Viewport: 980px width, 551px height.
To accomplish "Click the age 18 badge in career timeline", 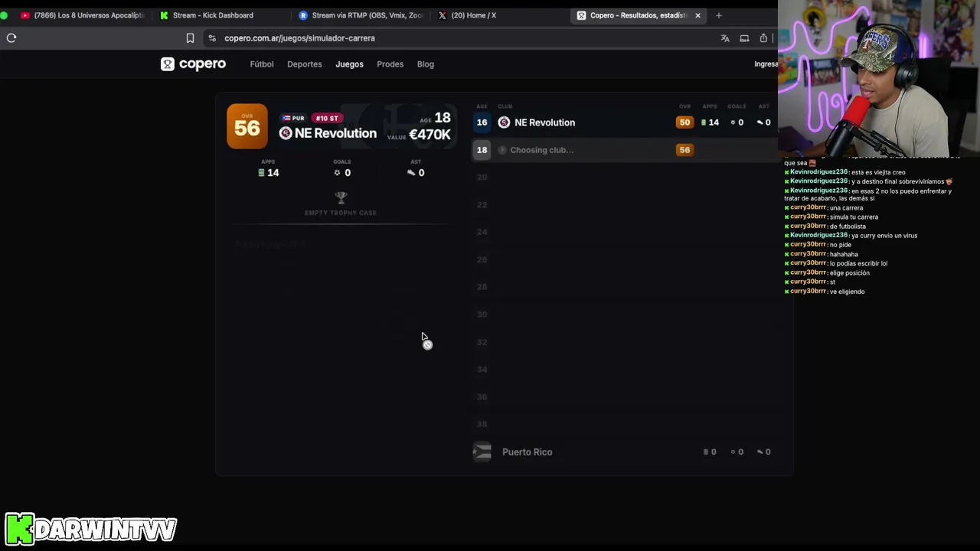I will [x=482, y=150].
